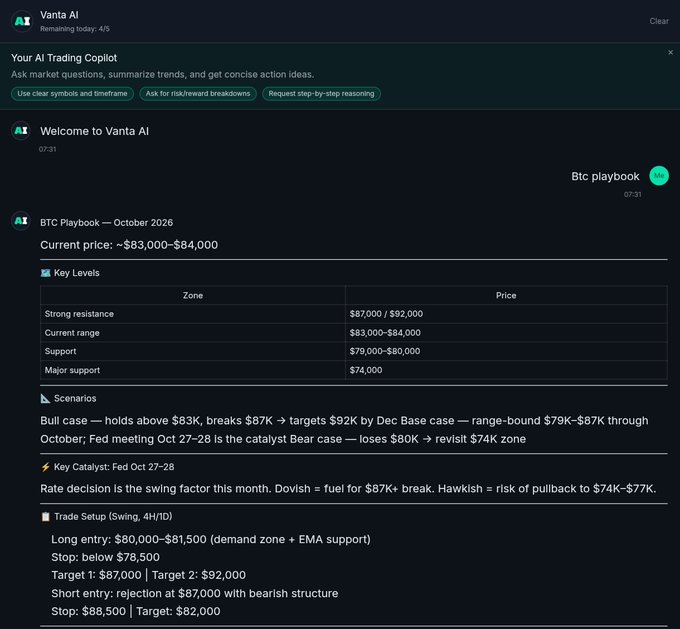Click the 'Rate decision is the swing factor' paragraph
This screenshot has height=629, width=680.
pyautogui.click(x=348, y=488)
